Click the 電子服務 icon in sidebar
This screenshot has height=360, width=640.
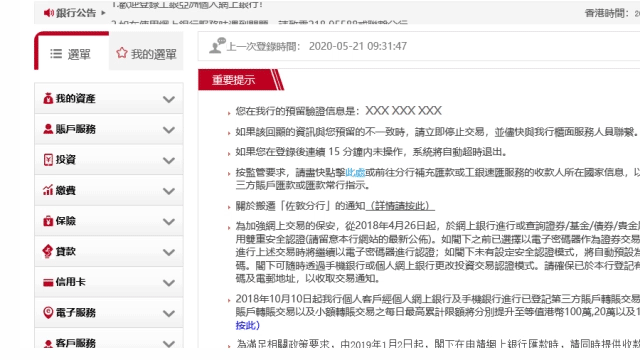48,312
